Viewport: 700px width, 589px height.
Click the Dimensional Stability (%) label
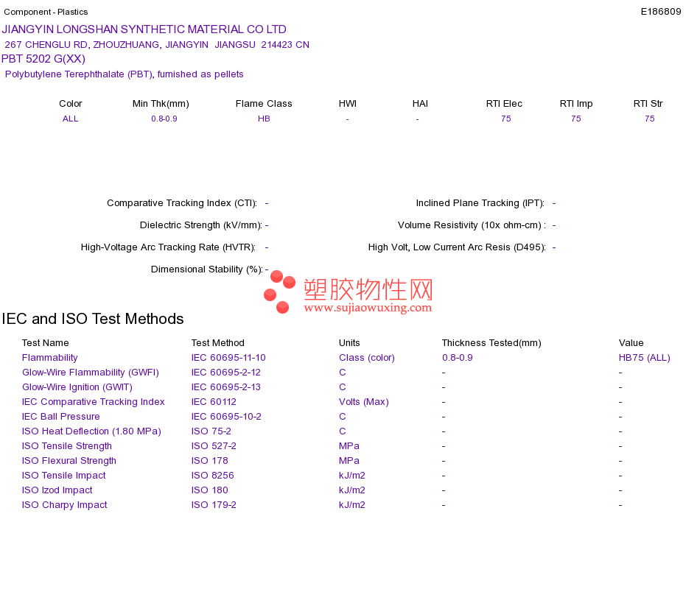click(207, 269)
